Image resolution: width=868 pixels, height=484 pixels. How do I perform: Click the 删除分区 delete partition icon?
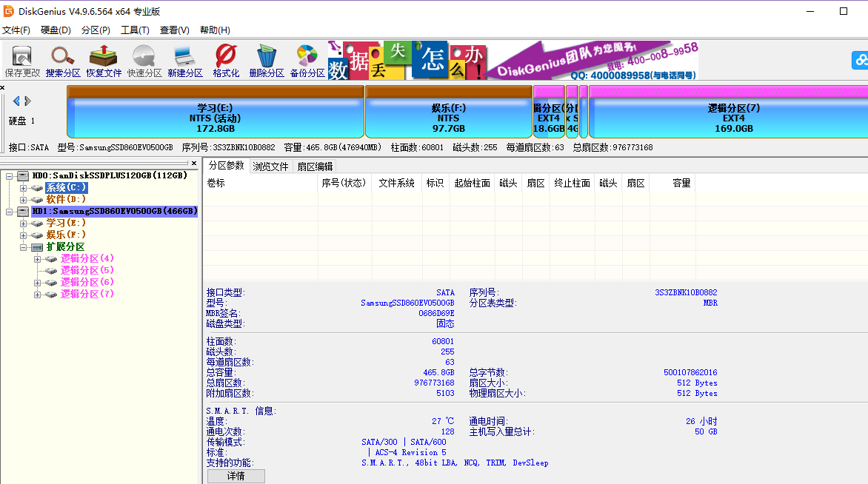(x=266, y=58)
